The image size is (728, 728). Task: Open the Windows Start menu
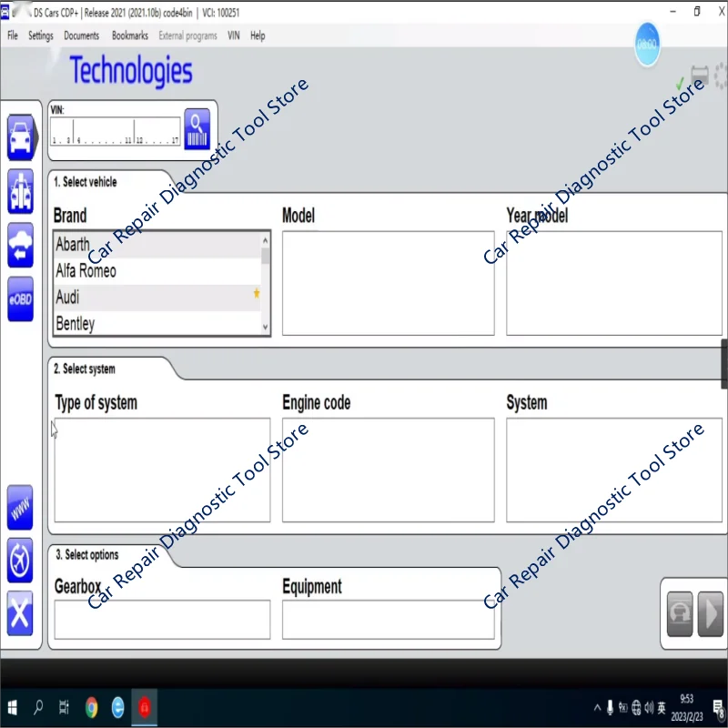pos(13,708)
